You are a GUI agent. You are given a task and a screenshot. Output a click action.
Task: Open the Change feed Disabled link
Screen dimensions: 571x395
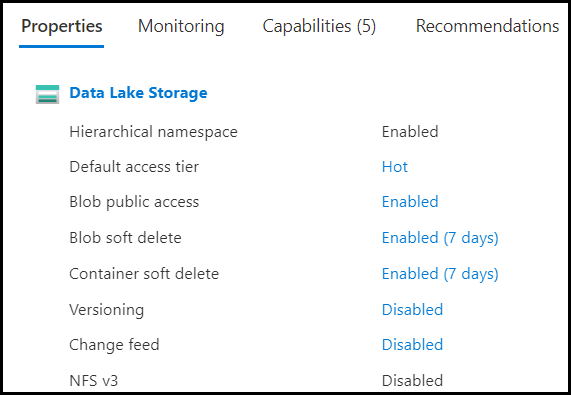pyautogui.click(x=412, y=344)
